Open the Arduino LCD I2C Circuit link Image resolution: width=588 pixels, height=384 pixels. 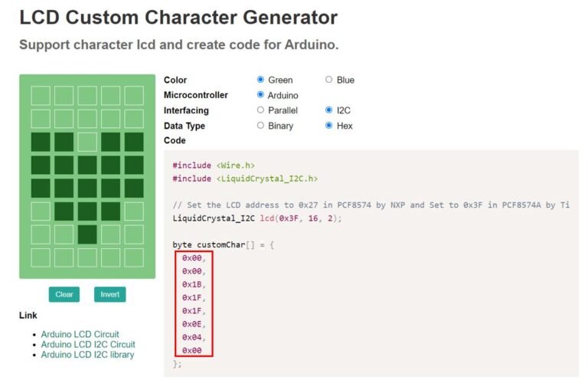(x=88, y=344)
